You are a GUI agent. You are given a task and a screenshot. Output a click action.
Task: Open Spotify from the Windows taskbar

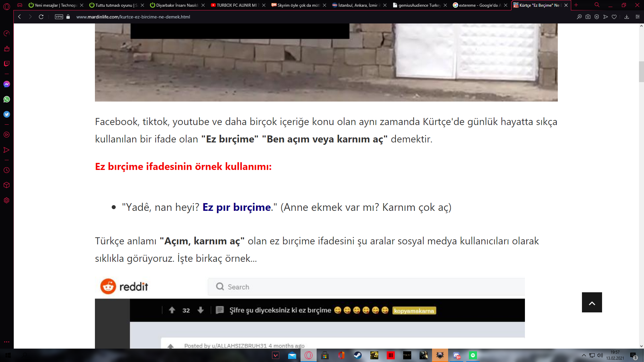(x=473, y=355)
